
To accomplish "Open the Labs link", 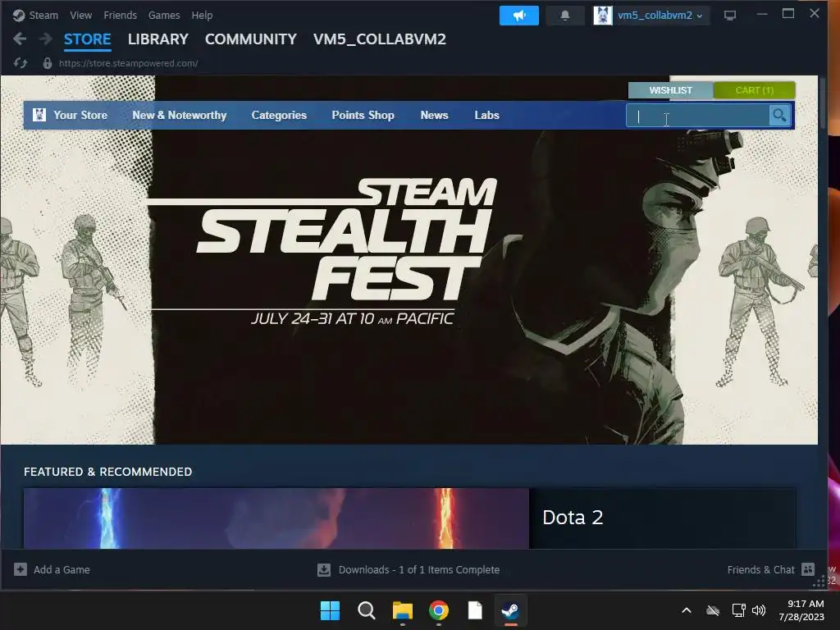I will coord(486,115).
